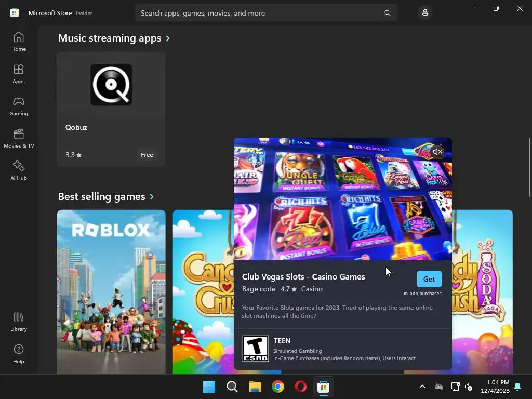The image size is (532, 399).
Task: Open the clock and date in taskbar
Action: pyautogui.click(x=495, y=387)
